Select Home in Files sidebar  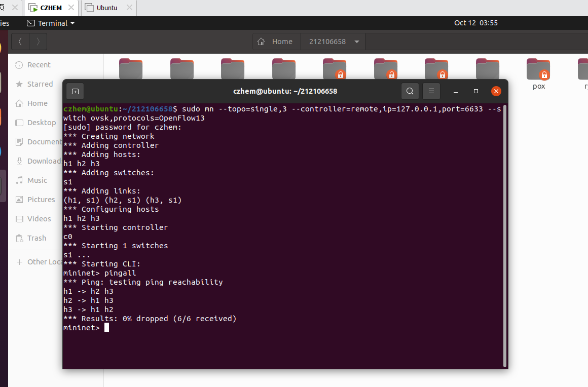click(37, 103)
